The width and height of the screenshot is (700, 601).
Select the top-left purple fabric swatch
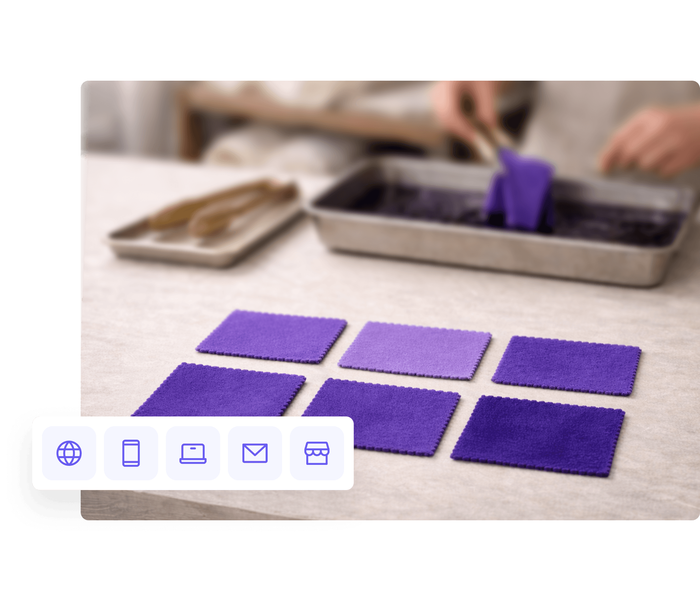click(x=272, y=336)
